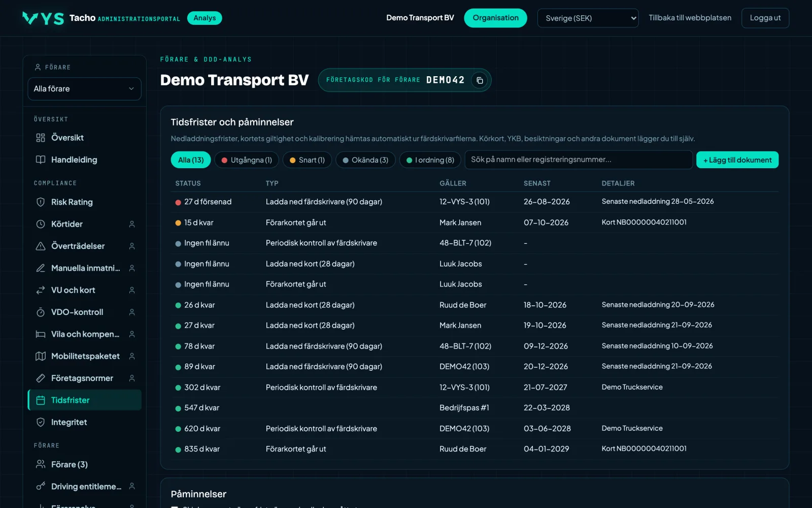This screenshot has height=508, width=812.
Task: Click 'Bedrijfspas #1' in the table
Action: (x=464, y=408)
